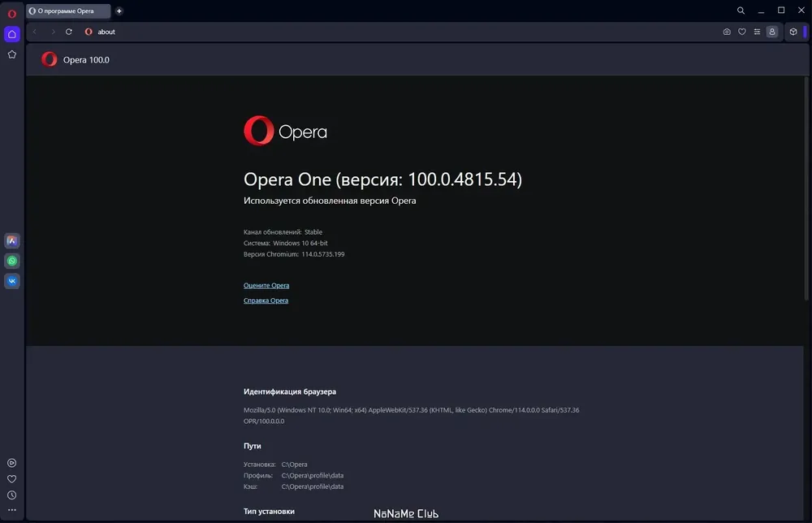The height and width of the screenshot is (523, 812).
Task: Click the 'Профиль:' path label
Action: 258,475
